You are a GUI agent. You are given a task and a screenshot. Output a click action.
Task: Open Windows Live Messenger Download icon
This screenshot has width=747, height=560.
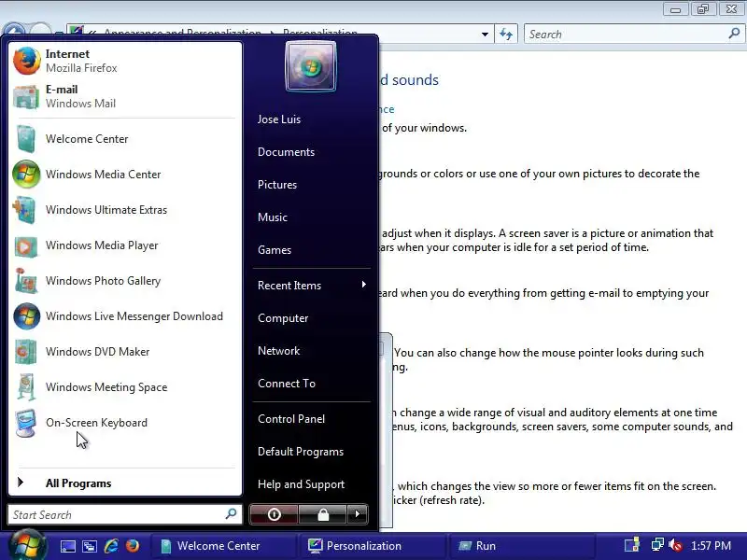point(27,316)
